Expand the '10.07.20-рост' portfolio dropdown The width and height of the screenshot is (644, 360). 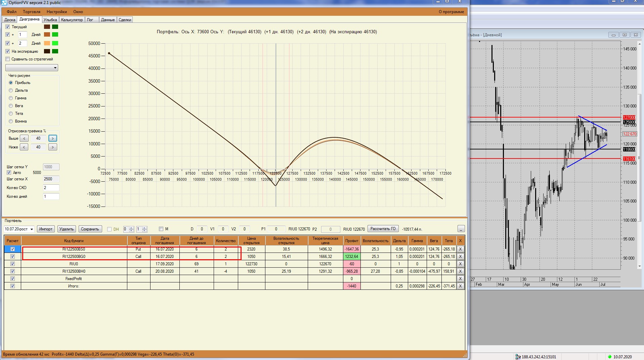click(32, 229)
